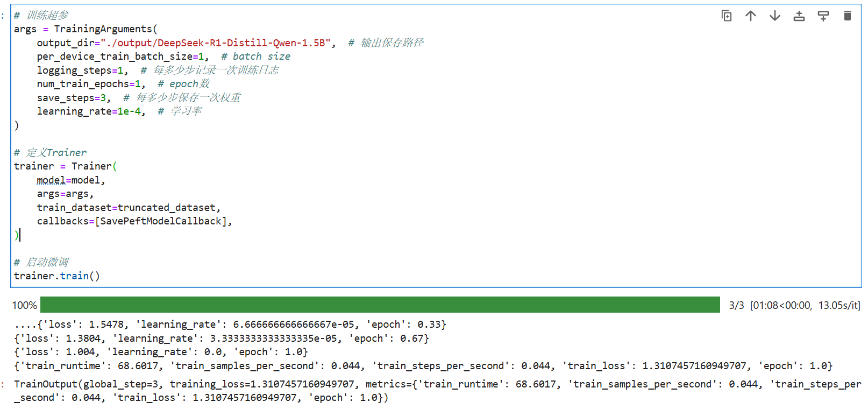
Task: Move the cell down with the arrow icon
Action: click(775, 16)
